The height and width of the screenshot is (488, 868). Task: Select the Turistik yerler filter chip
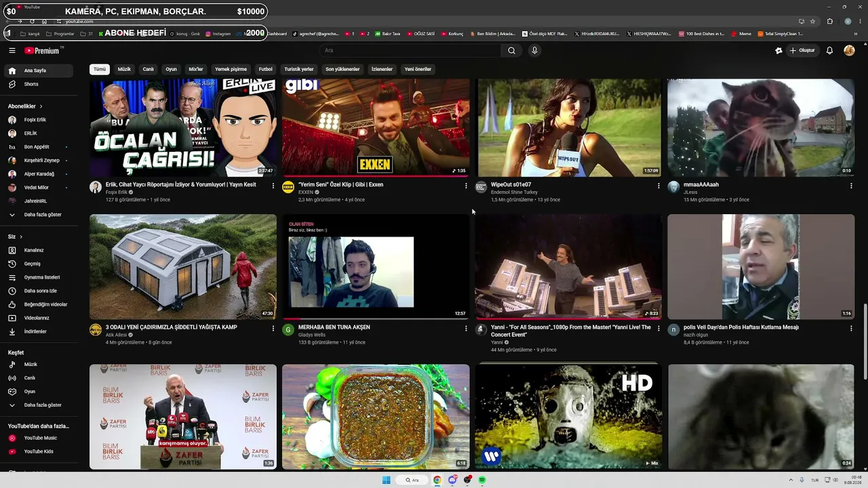(x=299, y=69)
